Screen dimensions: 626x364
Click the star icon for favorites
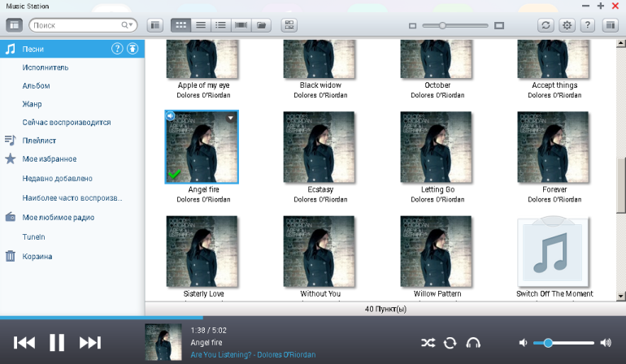tap(11, 158)
